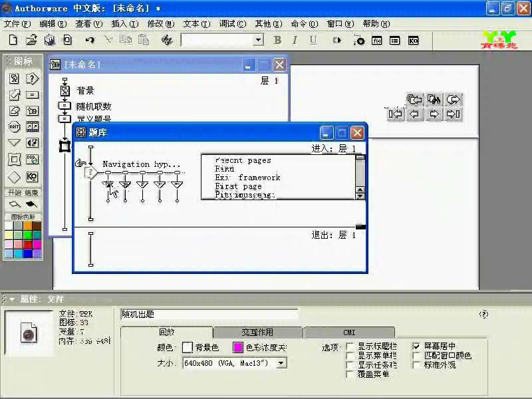Toggle the 显示任务栏 checkbox
Image resolution: width=532 pixels, height=399 pixels.
(350, 365)
